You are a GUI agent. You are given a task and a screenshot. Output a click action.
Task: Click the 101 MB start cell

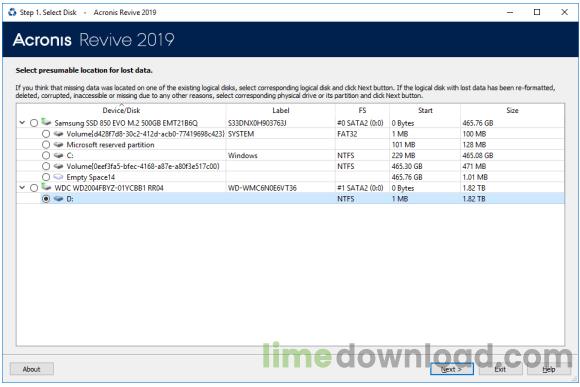point(404,145)
